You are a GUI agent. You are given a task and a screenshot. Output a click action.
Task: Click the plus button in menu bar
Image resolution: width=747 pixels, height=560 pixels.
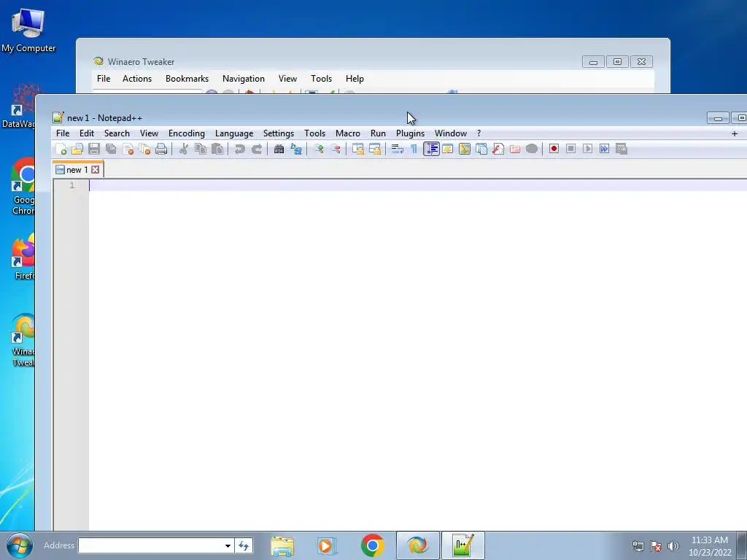[734, 134]
